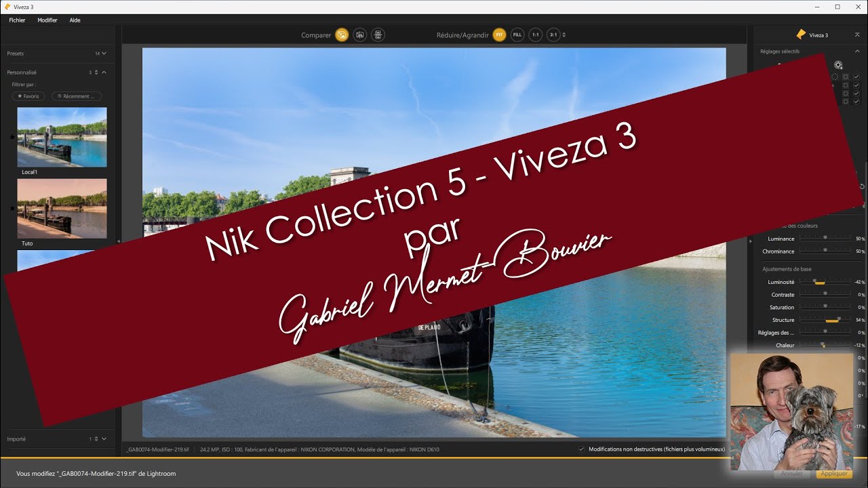Toggle favorite star on Local1 preset
The height and width of the screenshot is (488, 868).
[x=12, y=137]
